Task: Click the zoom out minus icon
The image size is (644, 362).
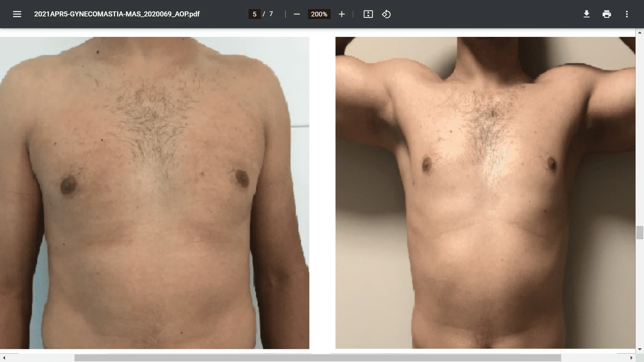Action: click(297, 14)
